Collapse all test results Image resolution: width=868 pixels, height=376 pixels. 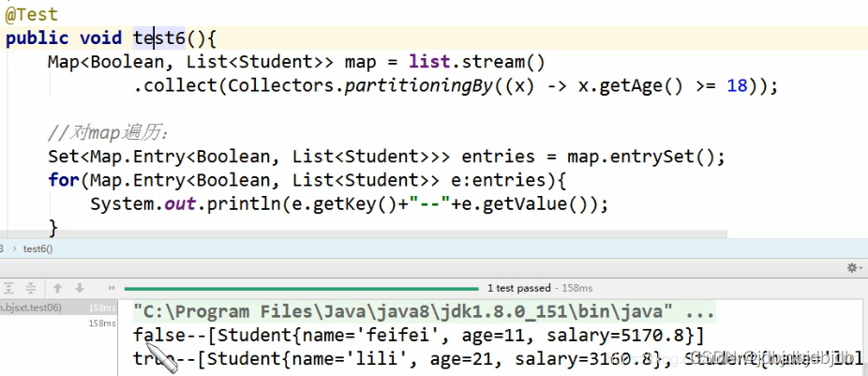[x=31, y=288]
